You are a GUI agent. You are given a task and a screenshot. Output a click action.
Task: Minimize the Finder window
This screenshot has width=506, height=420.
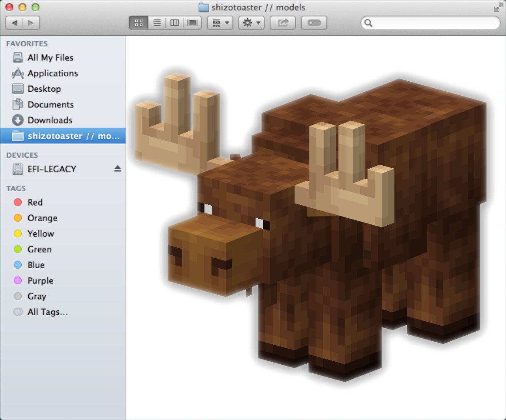pos(22,7)
